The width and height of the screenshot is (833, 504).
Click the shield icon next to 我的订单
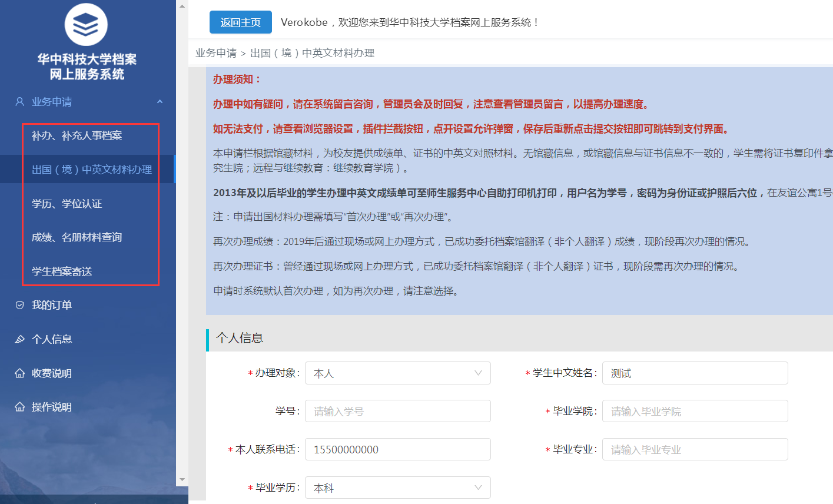(x=19, y=305)
